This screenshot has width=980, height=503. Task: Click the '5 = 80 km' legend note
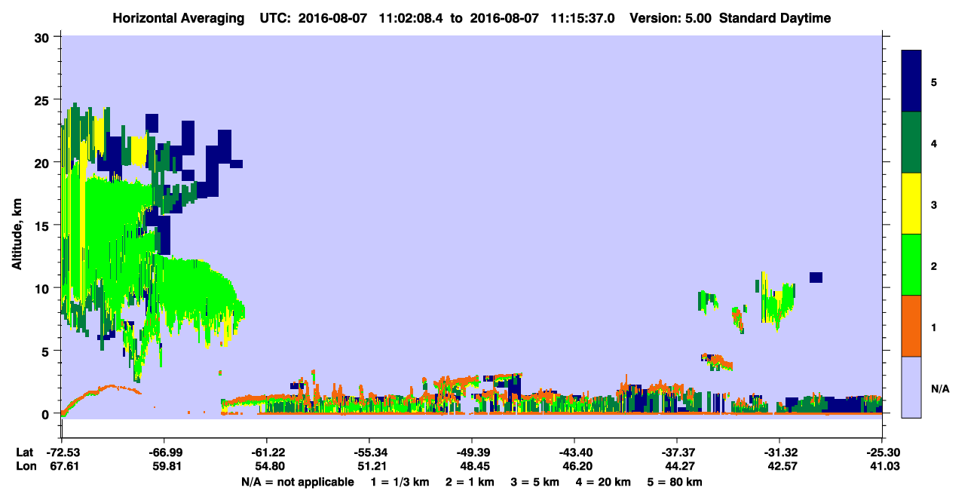click(675, 482)
